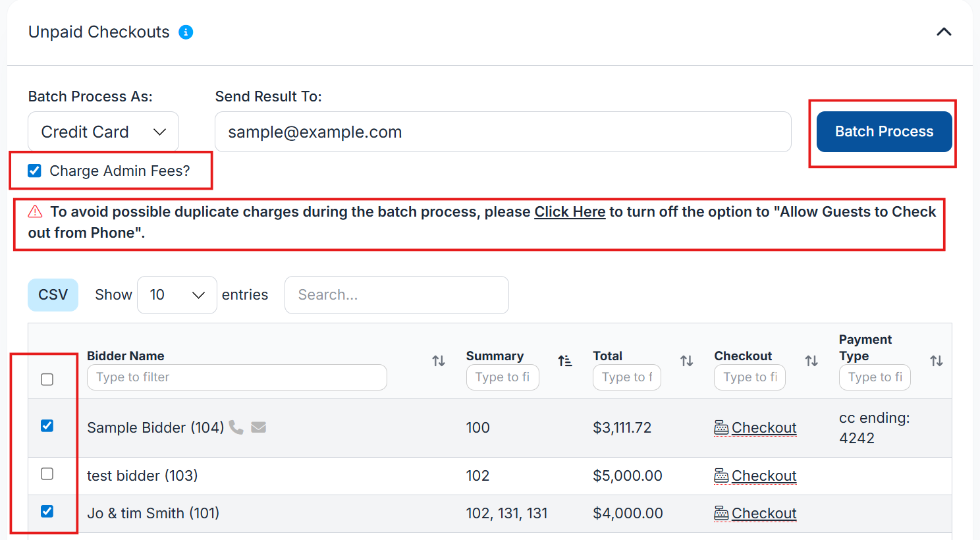Click phone icon next to Sample Bidder

pos(236,427)
